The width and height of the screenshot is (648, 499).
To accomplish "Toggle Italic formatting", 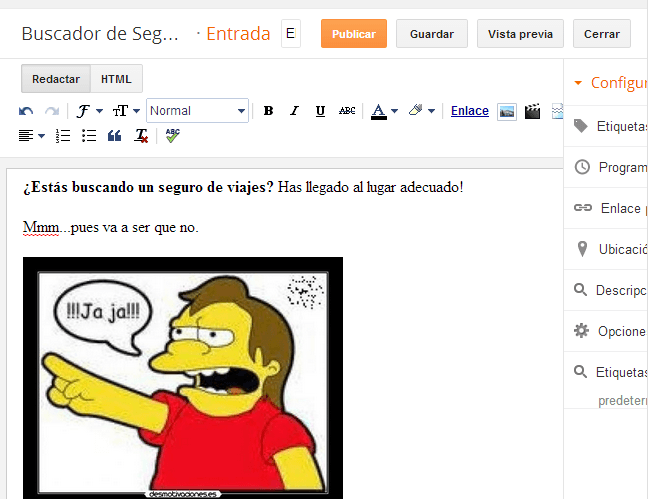I will pos(294,111).
